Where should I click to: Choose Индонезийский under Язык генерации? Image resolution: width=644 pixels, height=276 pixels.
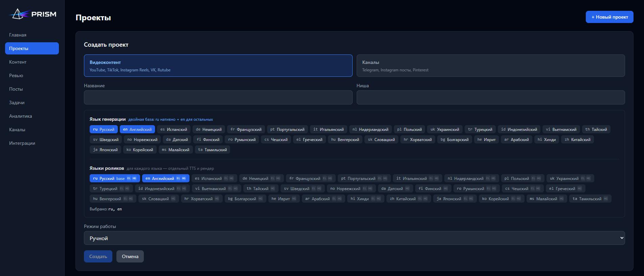519,129
